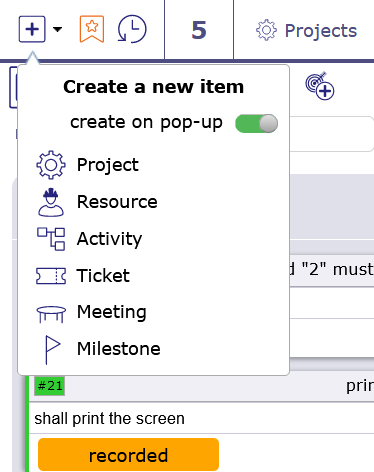Screen dimensions: 374x472
Task: Click the Activity hierarchy icon
Action: [x=51, y=239]
